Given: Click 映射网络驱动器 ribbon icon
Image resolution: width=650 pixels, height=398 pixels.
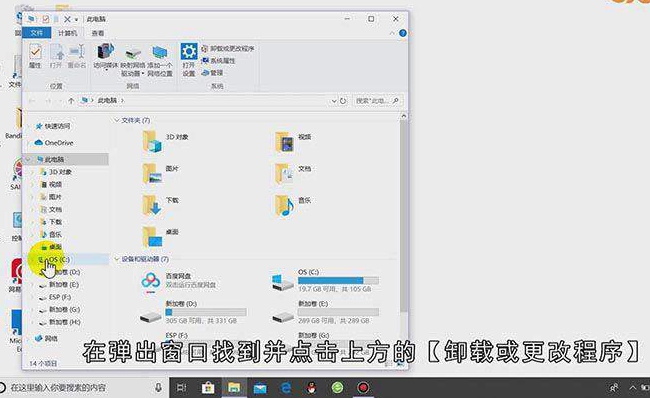Looking at the screenshot, I should click(x=133, y=60).
